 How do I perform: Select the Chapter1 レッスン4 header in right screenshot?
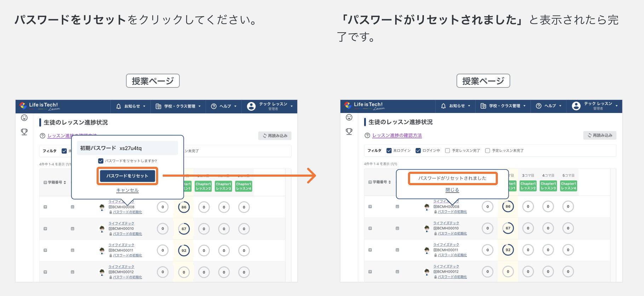[x=569, y=186]
